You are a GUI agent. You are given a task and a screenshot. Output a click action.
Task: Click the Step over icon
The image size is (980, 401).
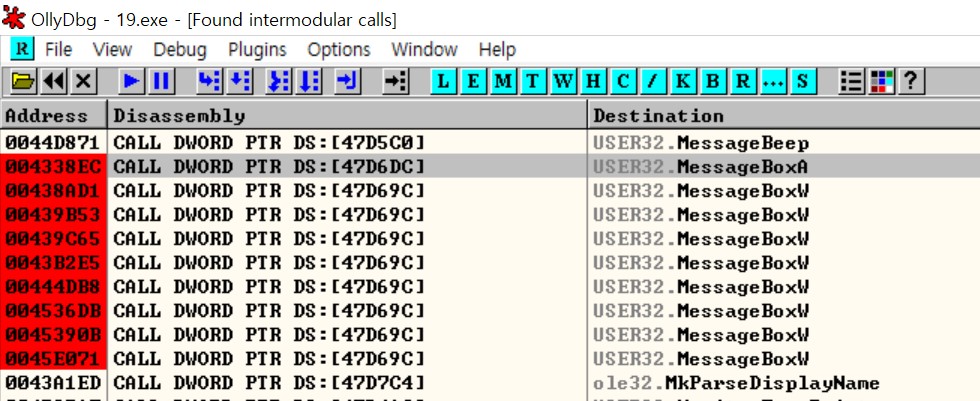[x=240, y=82]
